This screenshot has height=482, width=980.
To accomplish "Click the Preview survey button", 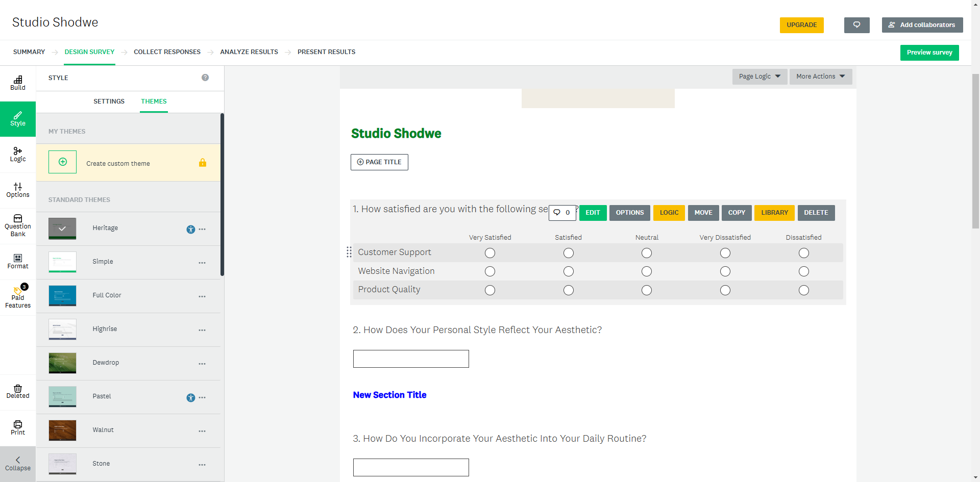I will [x=929, y=53].
